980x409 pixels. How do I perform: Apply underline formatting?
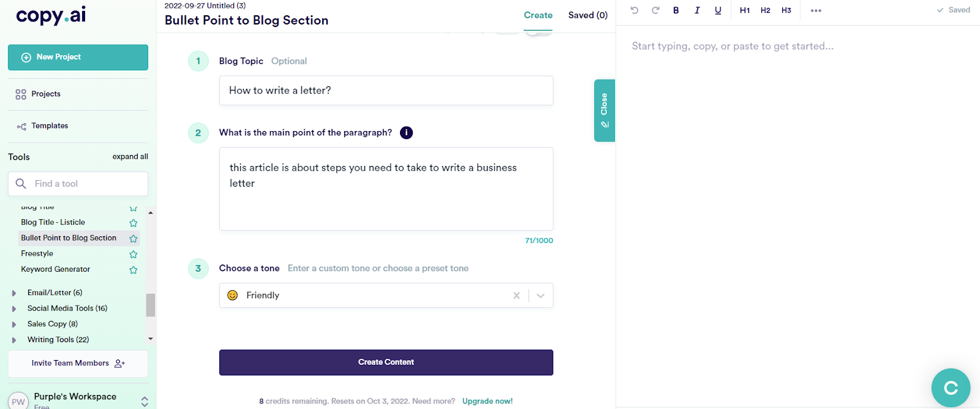(718, 10)
